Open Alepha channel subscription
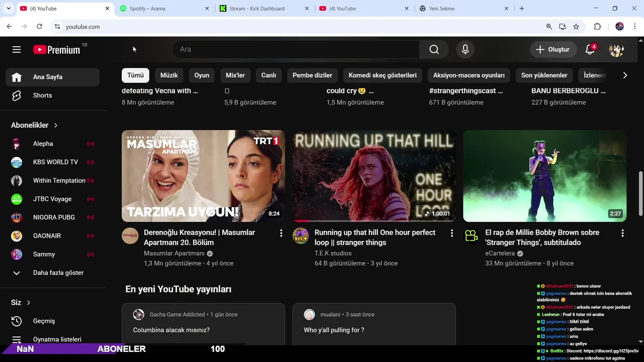 point(53,144)
